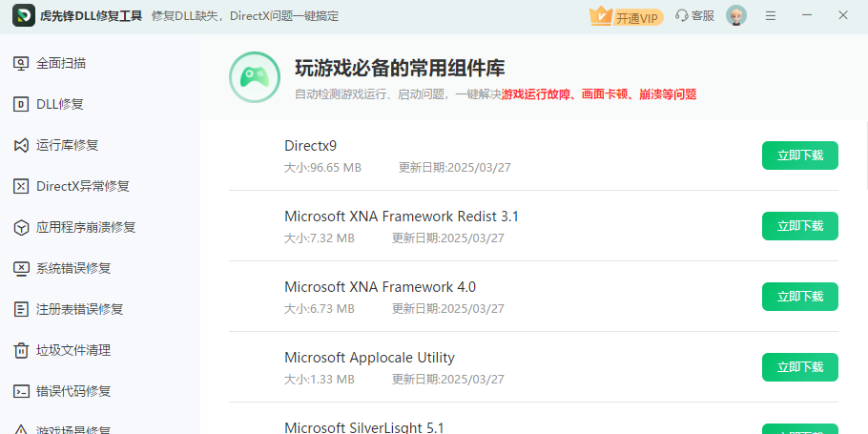868x434 pixels.
Task: Click the application crash repair cube icon
Action: pyautogui.click(x=20, y=228)
